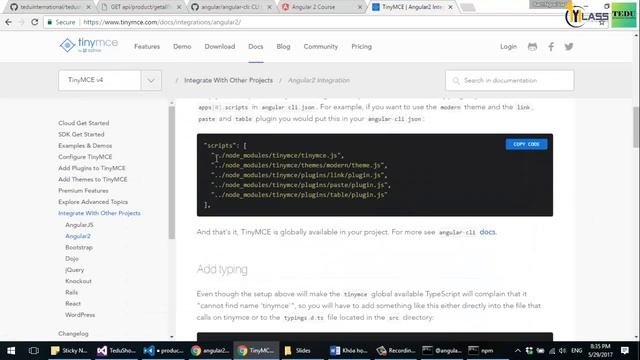Click the TinyMCE logo in header
Image resolution: width=640 pixels, height=360 pixels.
click(89, 45)
